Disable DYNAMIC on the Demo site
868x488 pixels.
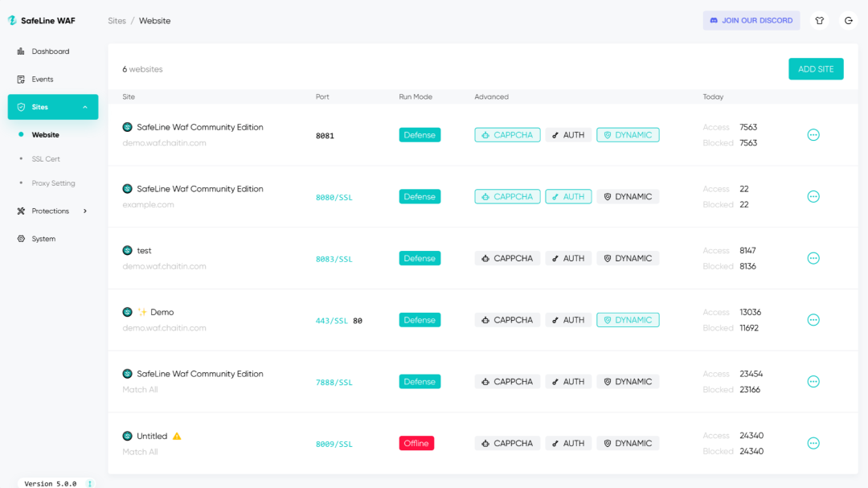coord(628,320)
